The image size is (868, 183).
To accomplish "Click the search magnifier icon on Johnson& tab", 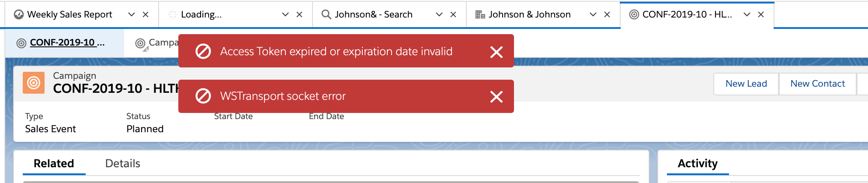I will [326, 14].
